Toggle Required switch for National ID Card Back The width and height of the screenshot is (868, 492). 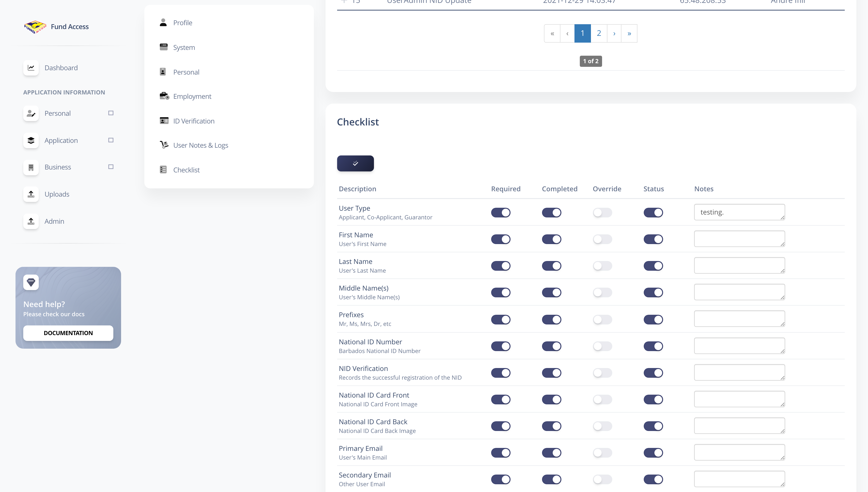coord(501,426)
